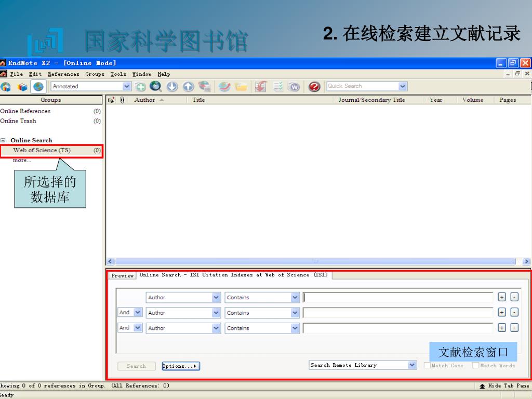The image size is (532, 399).
Task: Select the Online Search mode globe icon
Action: pyautogui.click(x=38, y=86)
